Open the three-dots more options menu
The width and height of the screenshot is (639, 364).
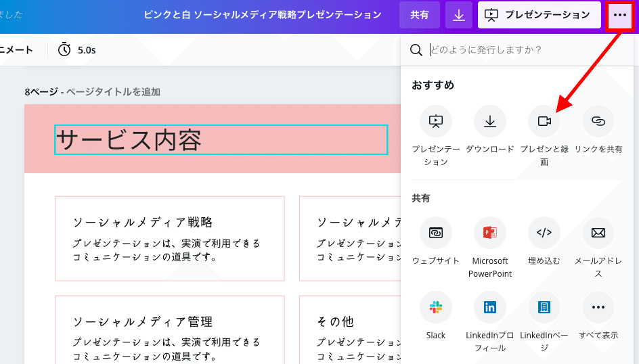(x=620, y=15)
